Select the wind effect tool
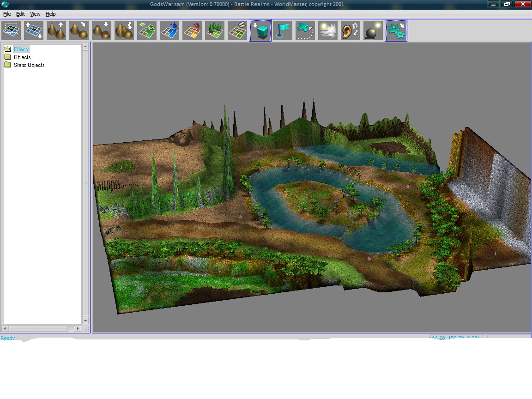 pyautogui.click(x=328, y=30)
